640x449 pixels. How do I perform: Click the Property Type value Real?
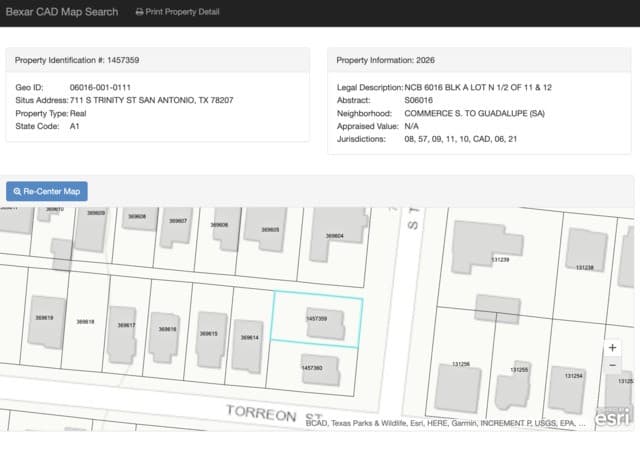(x=78, y=113)
